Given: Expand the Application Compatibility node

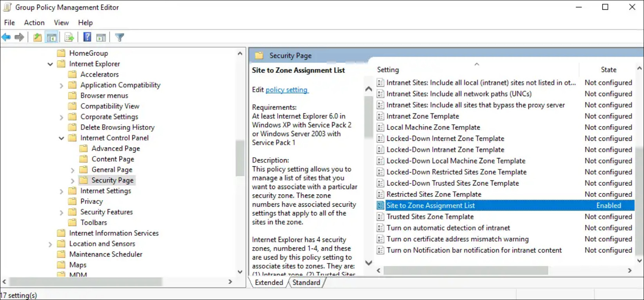Looking at the screenshot, I should pyautogui.click(x=61, y=85).
